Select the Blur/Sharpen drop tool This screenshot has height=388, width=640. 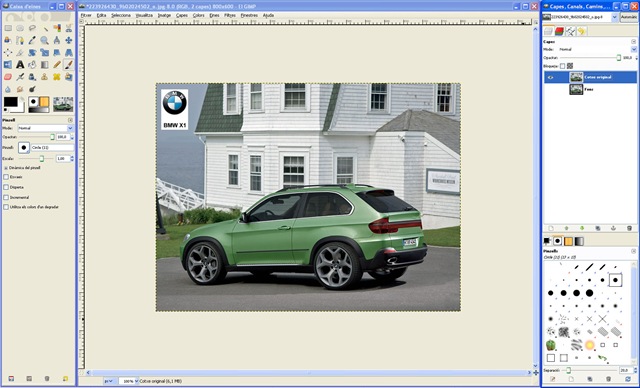[8, 89]
